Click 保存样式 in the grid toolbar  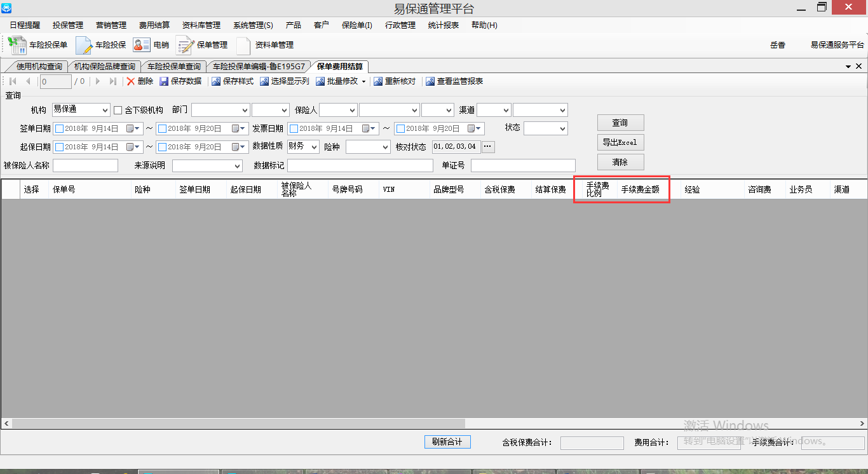[233, 81]
